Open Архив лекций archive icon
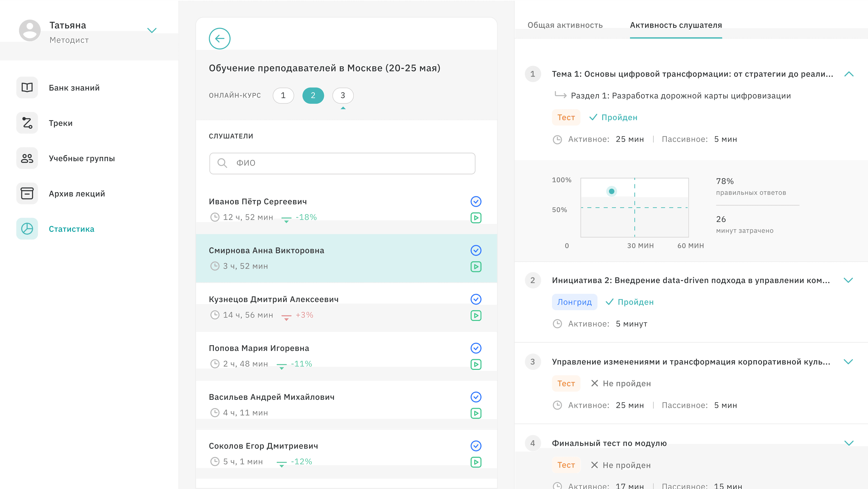The height and width of the screenshot is (489, 868). pos(27,193)
